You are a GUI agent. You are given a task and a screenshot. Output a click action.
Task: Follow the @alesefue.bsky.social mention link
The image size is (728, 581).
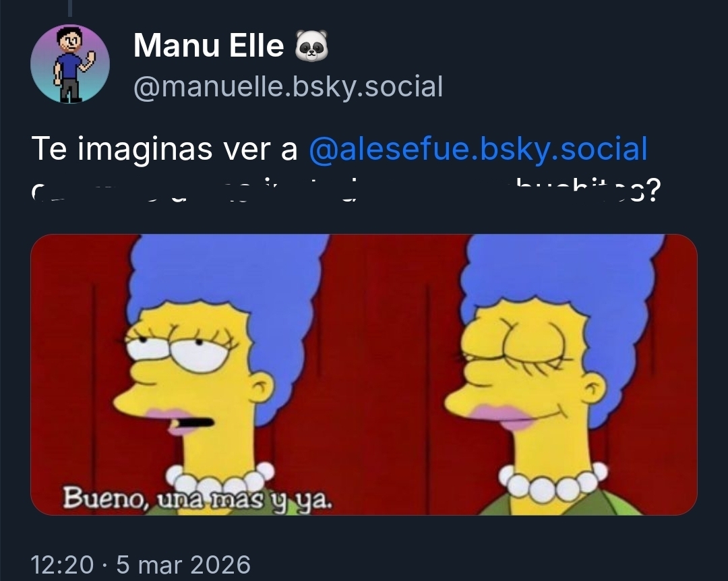pos(478,148)
